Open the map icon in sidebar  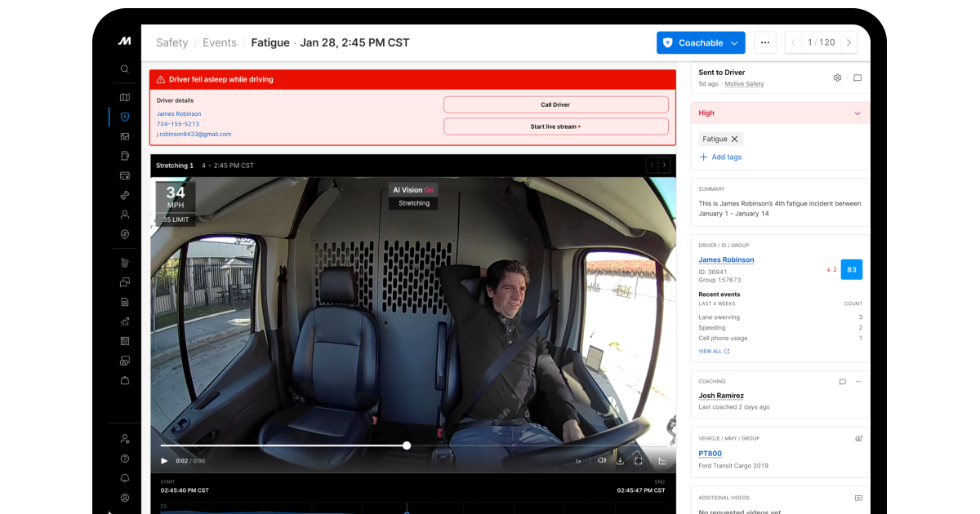coord(125,97)
